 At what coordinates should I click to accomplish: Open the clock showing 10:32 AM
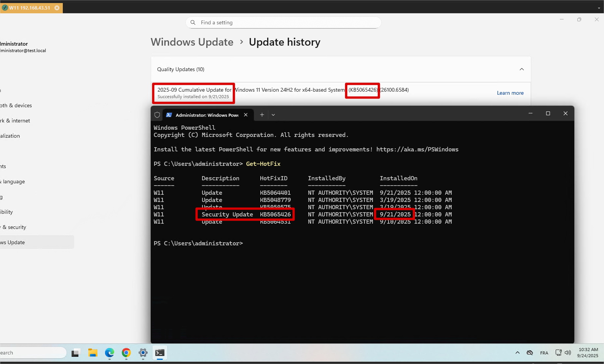588,353
